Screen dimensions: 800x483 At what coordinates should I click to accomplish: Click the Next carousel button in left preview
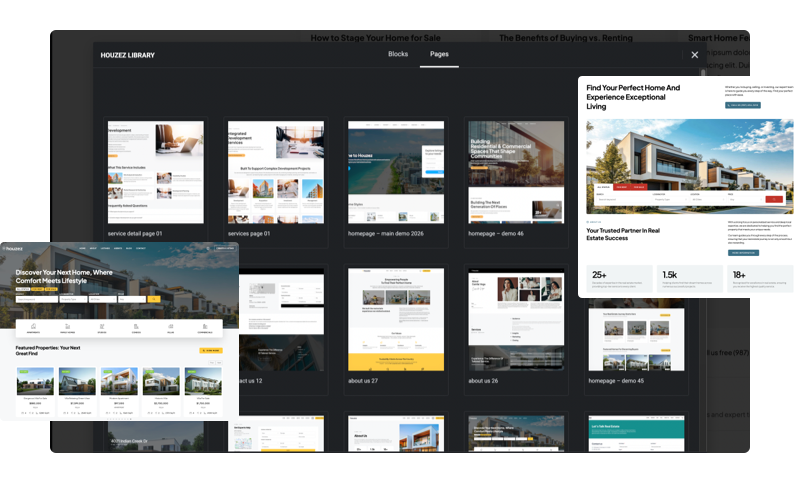tap(219, 363)
